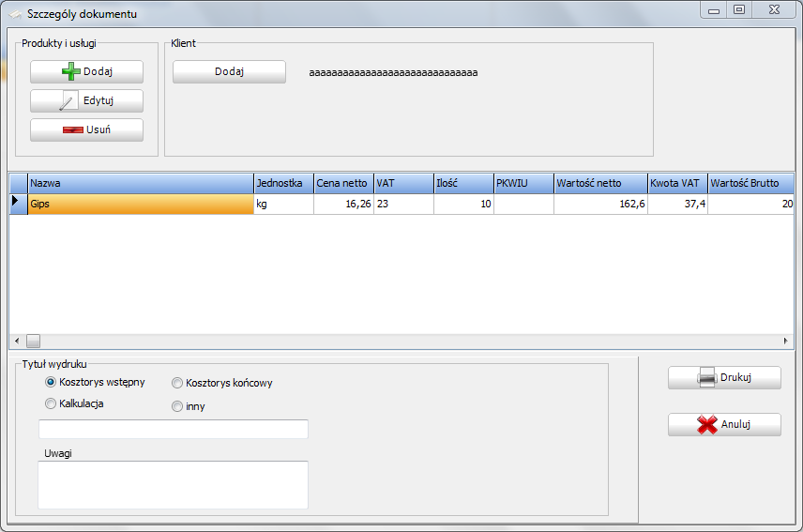This screenshot has height=532, width=803.
Task: Click the horizontal scrollbar right arrow
Action: pyautogui.click(x=785, y=341)
